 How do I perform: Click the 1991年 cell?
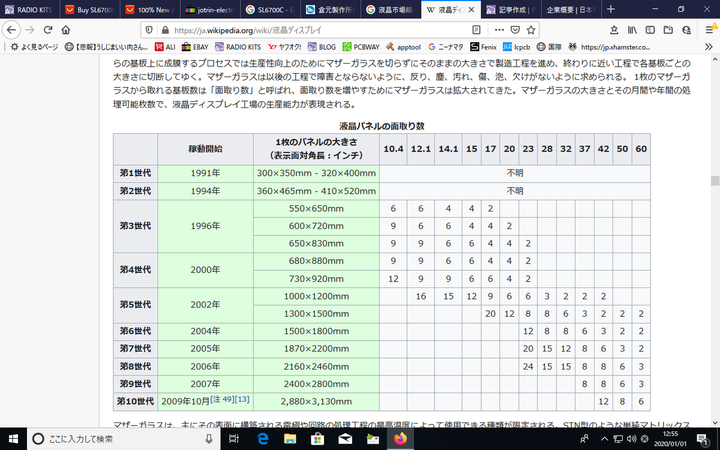(205, 173)
